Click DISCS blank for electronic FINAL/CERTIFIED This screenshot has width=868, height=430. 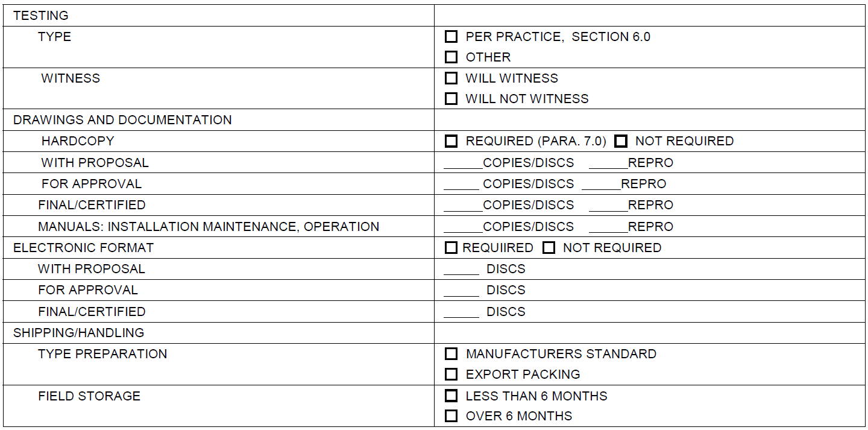pos(461,313)
